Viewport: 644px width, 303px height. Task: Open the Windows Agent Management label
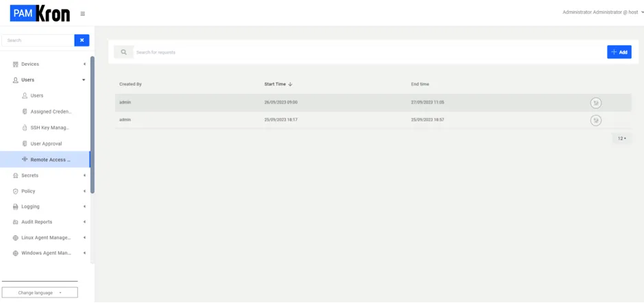tap(47, 253)
